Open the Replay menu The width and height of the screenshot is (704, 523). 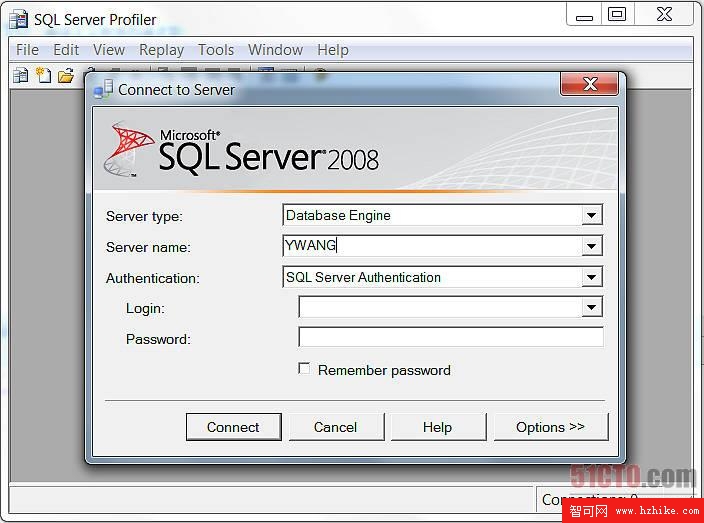[x=162, y=50]
